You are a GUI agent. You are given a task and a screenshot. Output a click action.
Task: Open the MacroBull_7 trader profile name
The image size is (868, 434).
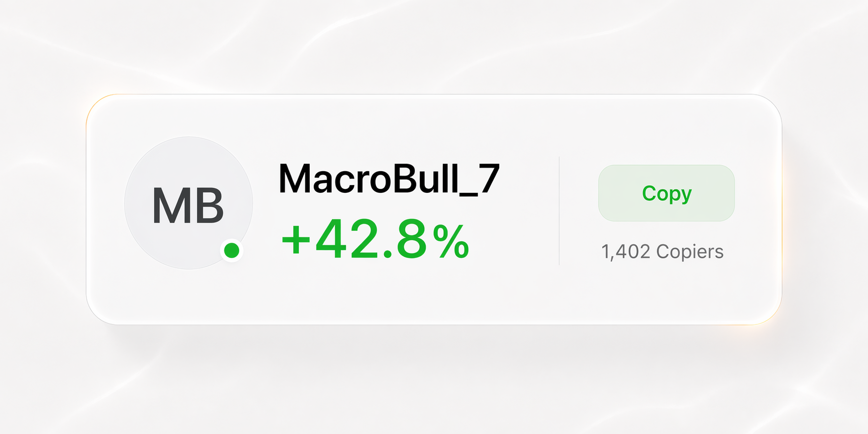click(389, 179)
